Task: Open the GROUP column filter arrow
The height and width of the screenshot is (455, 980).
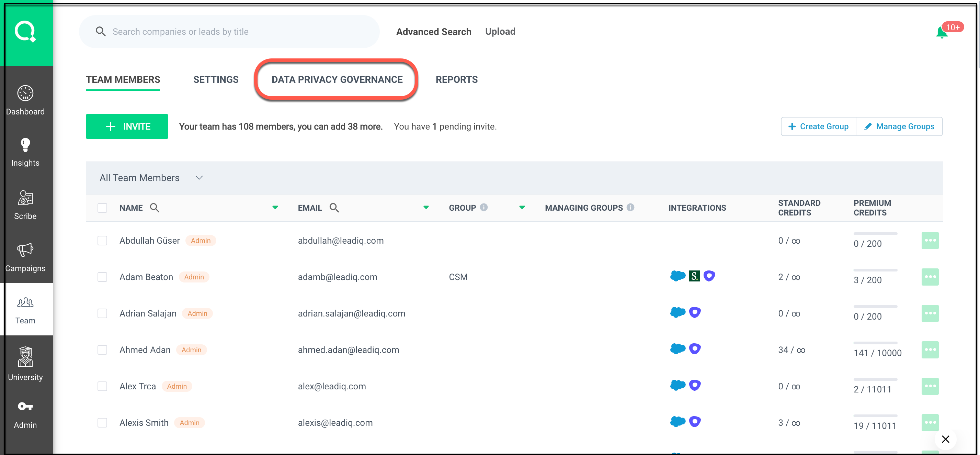Action: point(522,208)
